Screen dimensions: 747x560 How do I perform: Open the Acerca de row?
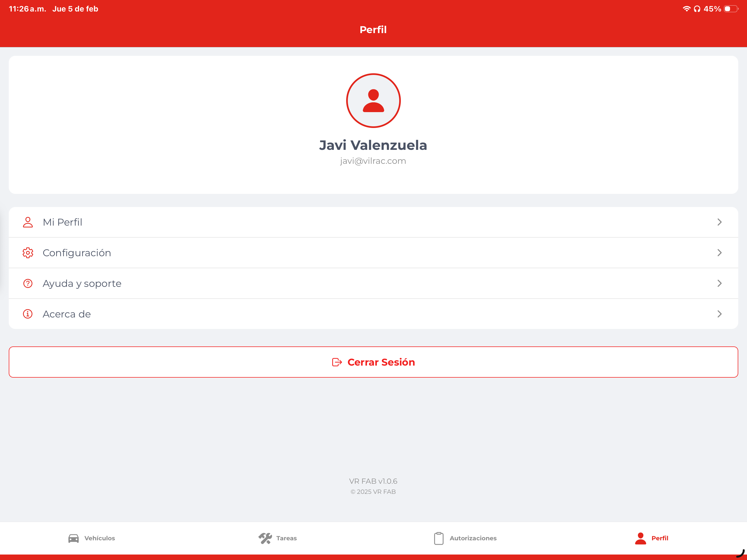coord(373,314)
